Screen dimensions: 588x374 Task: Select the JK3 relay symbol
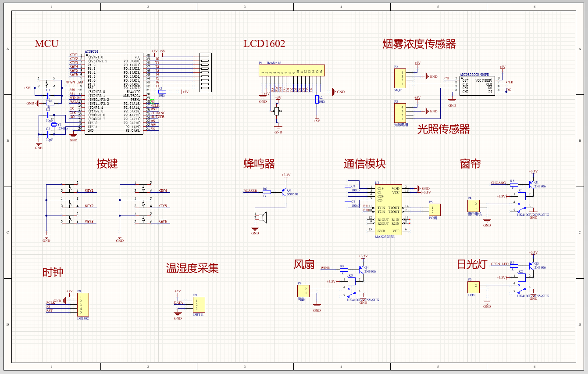[x=352, y=280]
